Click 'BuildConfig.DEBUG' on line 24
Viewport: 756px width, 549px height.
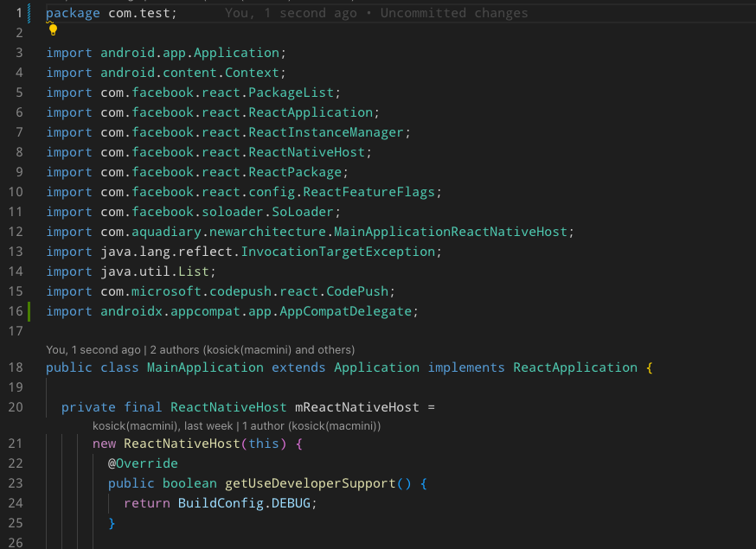tap(245, 503)
